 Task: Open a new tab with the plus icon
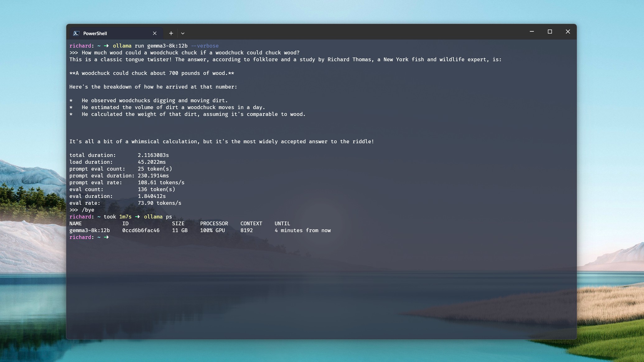point(171,33)
